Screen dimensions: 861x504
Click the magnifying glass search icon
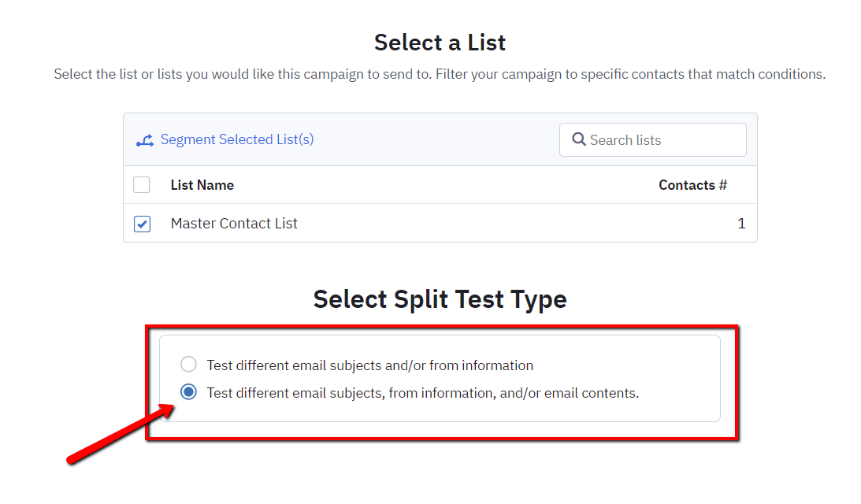(x=579, y=139)
